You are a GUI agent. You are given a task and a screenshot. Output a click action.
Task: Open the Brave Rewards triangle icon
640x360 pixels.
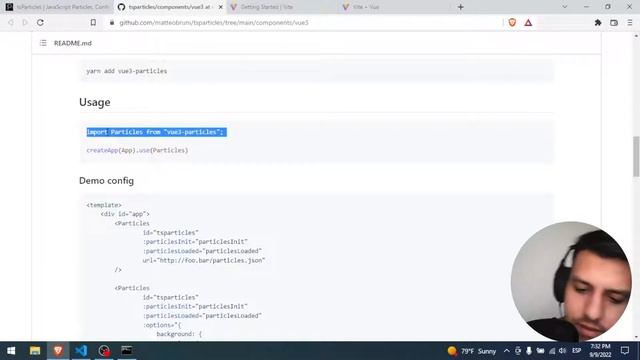pyautogui.click(x=528, y=23)
